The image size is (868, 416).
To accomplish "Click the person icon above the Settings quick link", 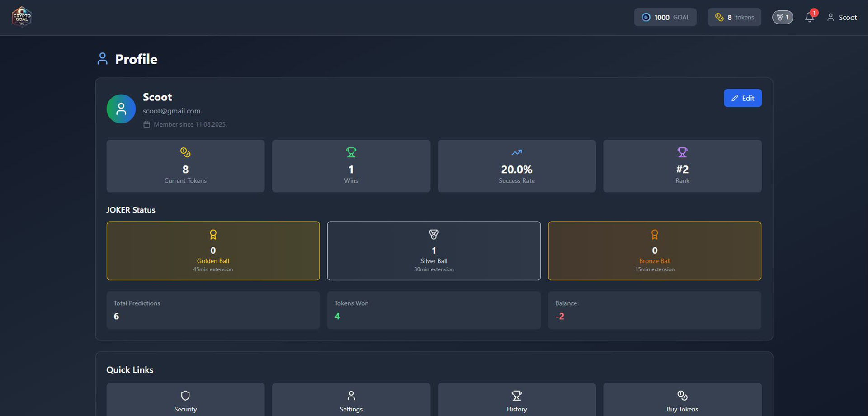I will coord(351,396).
